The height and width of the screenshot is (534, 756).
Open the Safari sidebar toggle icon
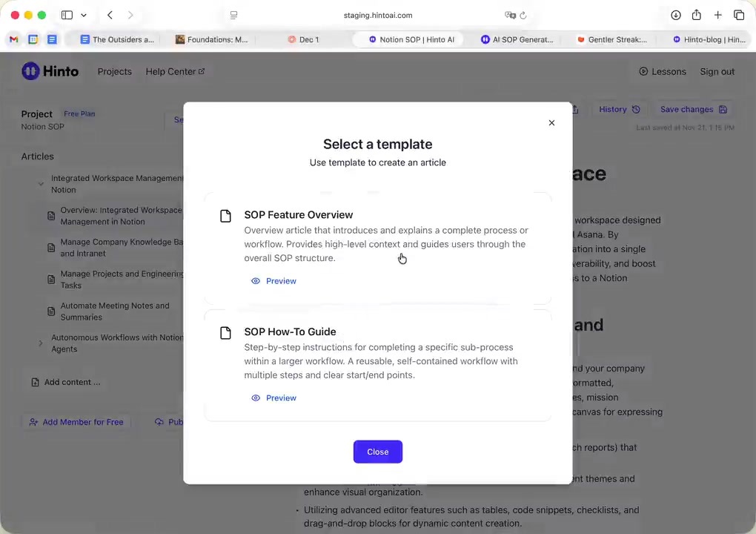tap(67, 15)
